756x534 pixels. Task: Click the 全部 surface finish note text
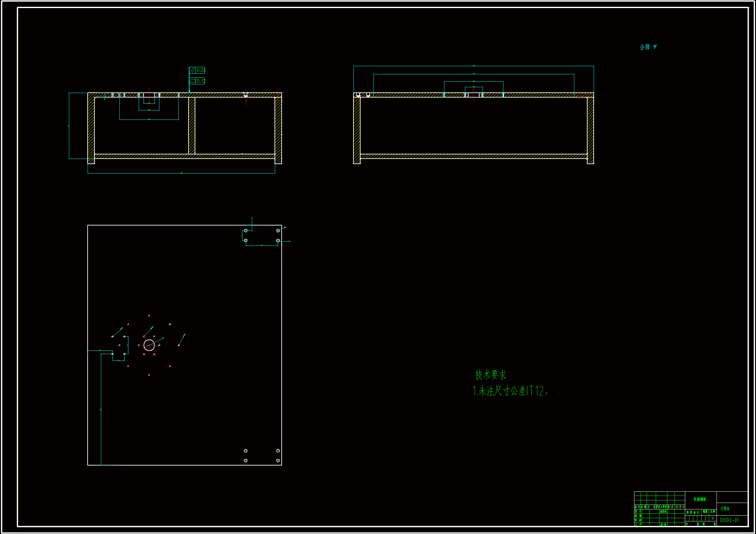[x=645, y=47]
